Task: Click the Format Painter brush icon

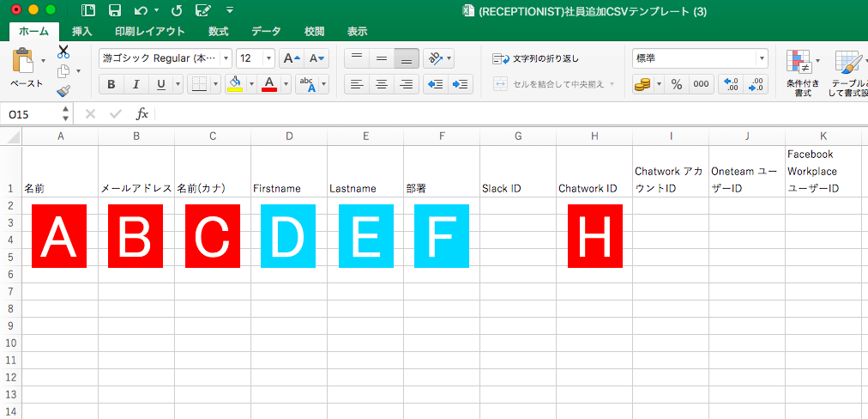Action: click(x=63, y=90)
